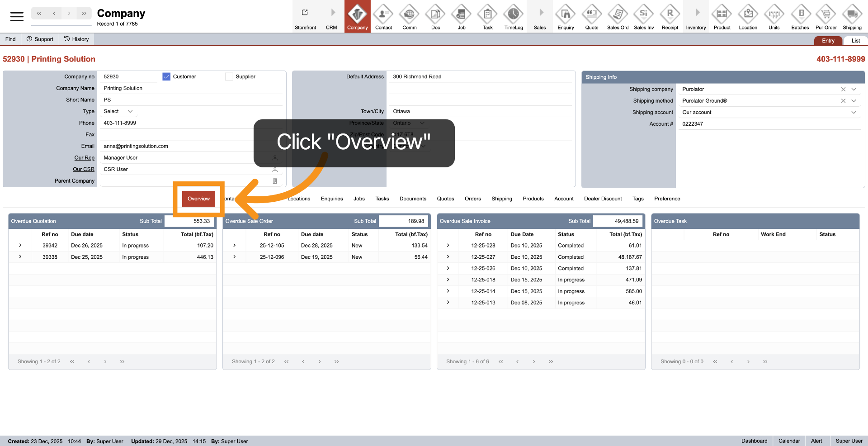Screen dimensions: 868x446
Task: Expand quotation row 39342
Action: pyautogui.click(x=20, y=246)
